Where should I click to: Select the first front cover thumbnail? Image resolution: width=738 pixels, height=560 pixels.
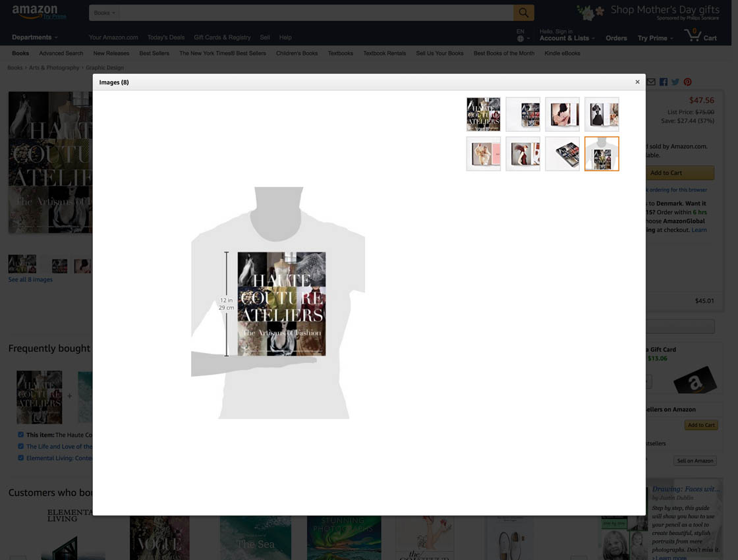pos(484,115)
